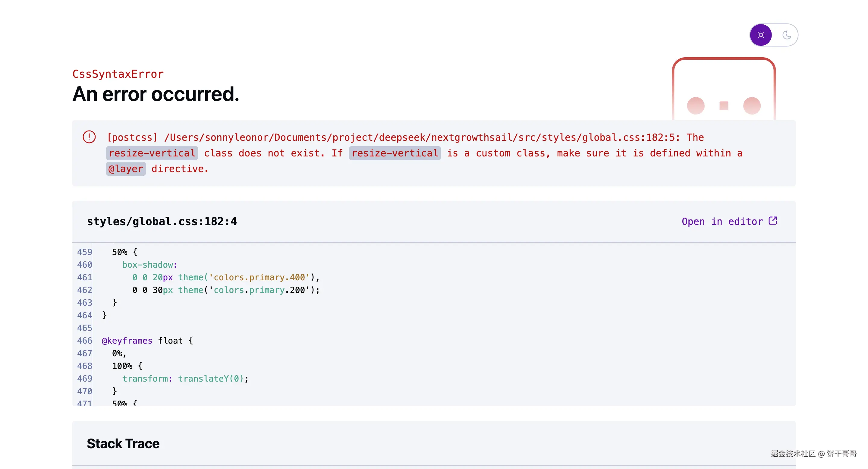This screenshot has height=469, width=868.
Task: Click the robot illustration's right eye
Action: pyautogui.click(x=752, y=106)
